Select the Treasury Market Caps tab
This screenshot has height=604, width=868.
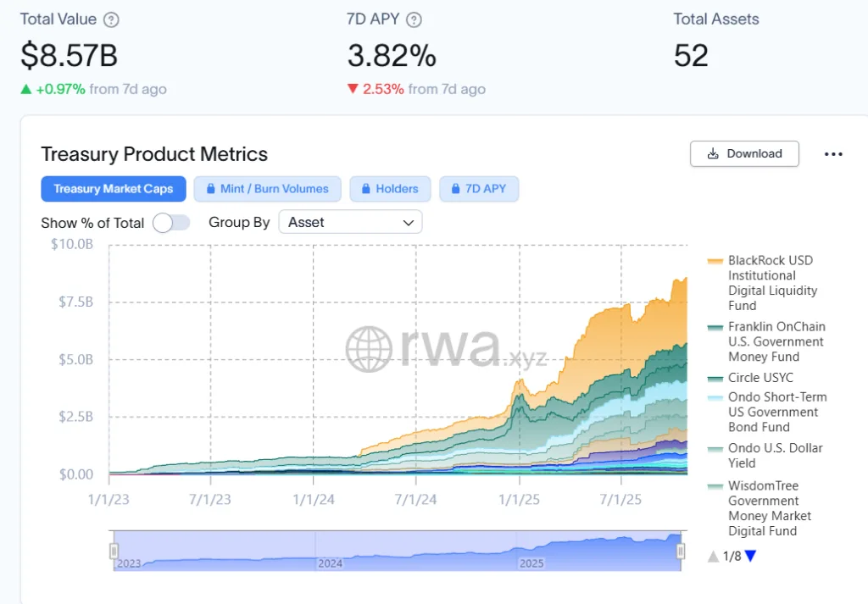113,188
